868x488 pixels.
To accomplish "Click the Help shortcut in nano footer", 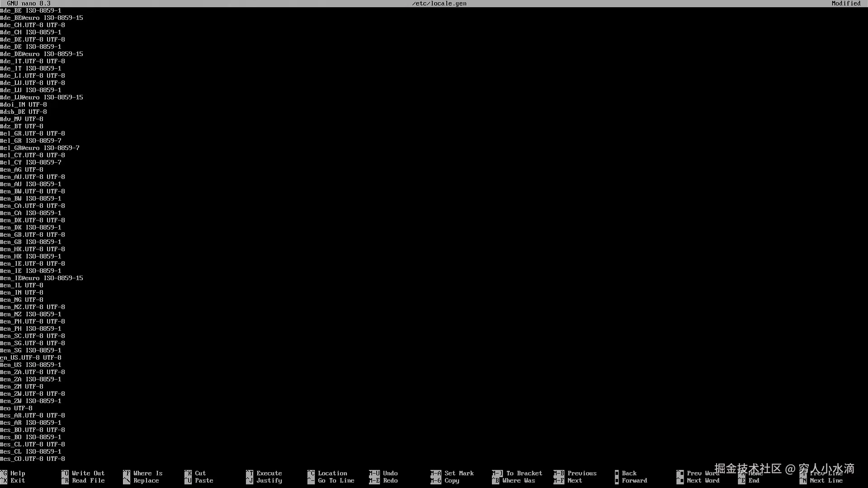I will point(18,473).
